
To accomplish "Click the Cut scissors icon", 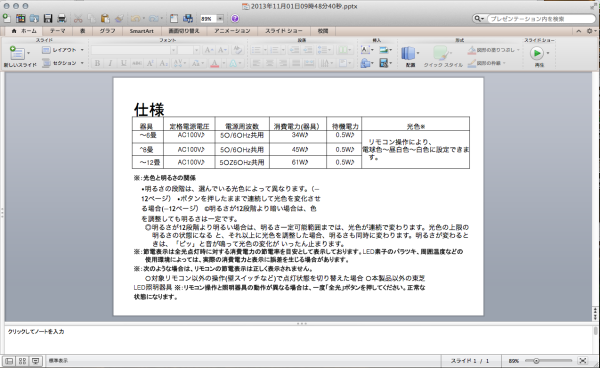I will [x=78, y=18].
